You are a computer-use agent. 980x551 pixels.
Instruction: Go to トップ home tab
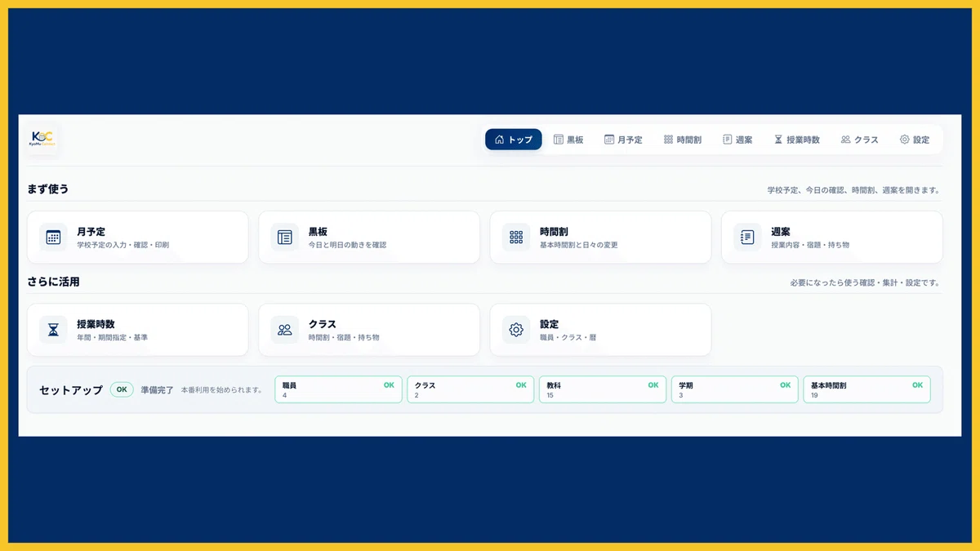514,140
